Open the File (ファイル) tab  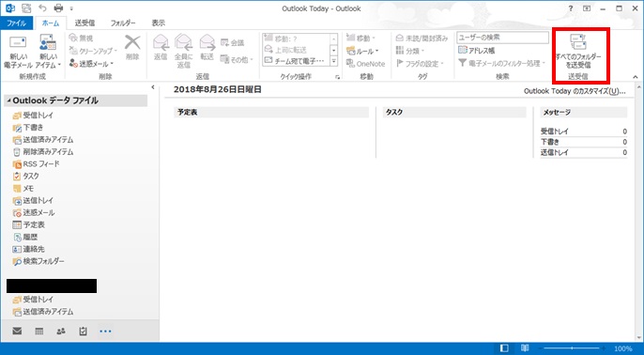[17, 23]
